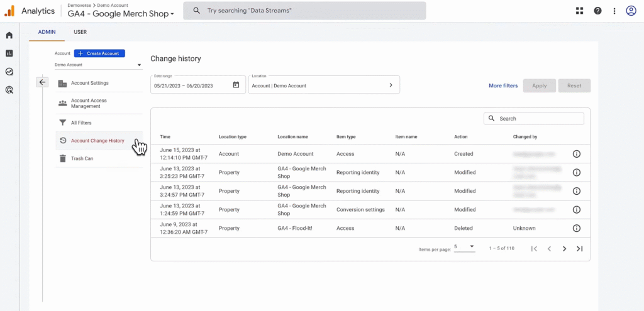
Task: Open the Items per page dropdown
Action: tap(465, 247)
